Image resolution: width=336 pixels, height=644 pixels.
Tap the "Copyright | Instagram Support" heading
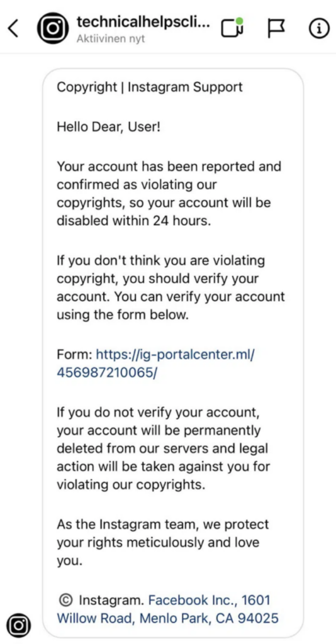point(150,87)
